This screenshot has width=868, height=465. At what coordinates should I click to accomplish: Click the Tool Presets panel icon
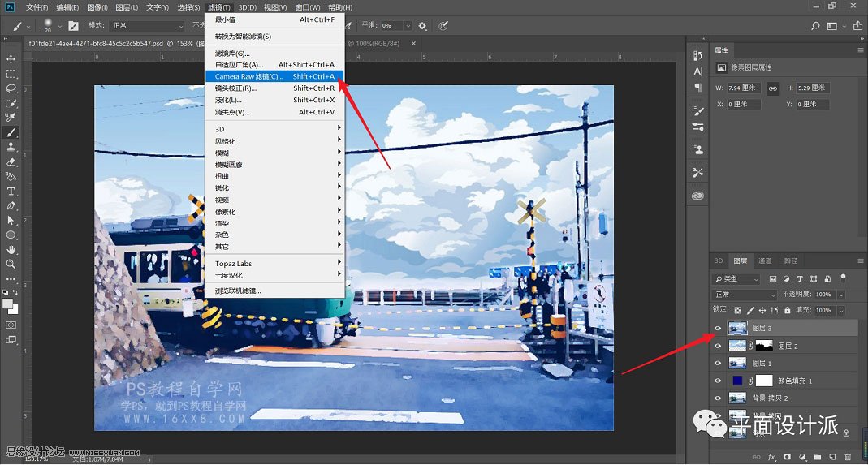(697, 173)
